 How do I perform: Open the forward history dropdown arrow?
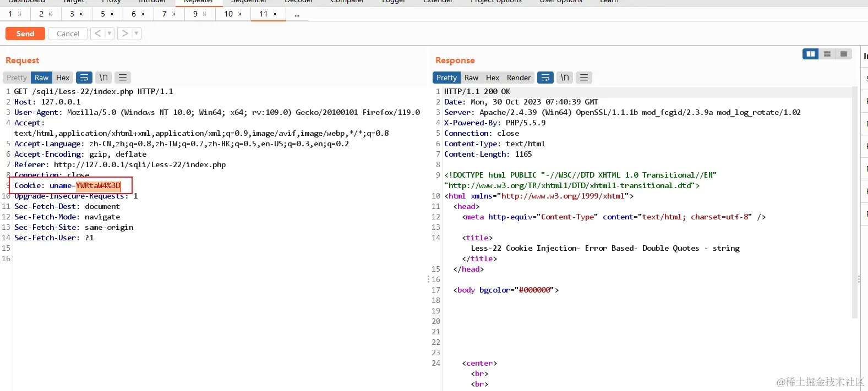point(137,34)
